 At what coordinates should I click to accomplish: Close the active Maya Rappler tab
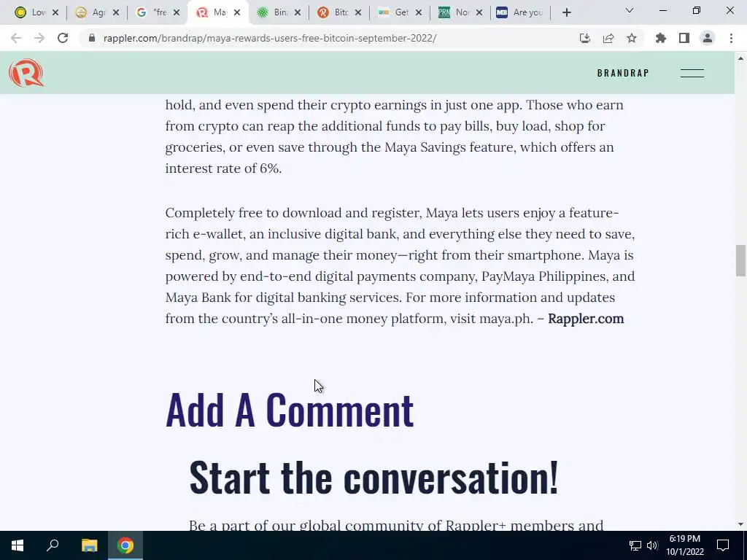click(237, 12)
